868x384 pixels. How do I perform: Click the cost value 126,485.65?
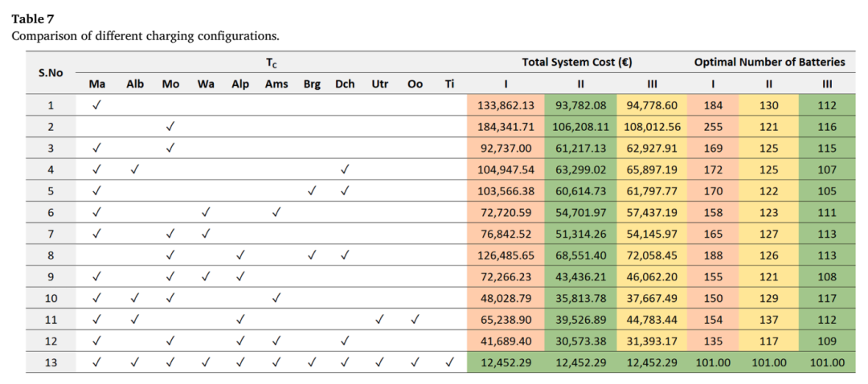(506, 255)
